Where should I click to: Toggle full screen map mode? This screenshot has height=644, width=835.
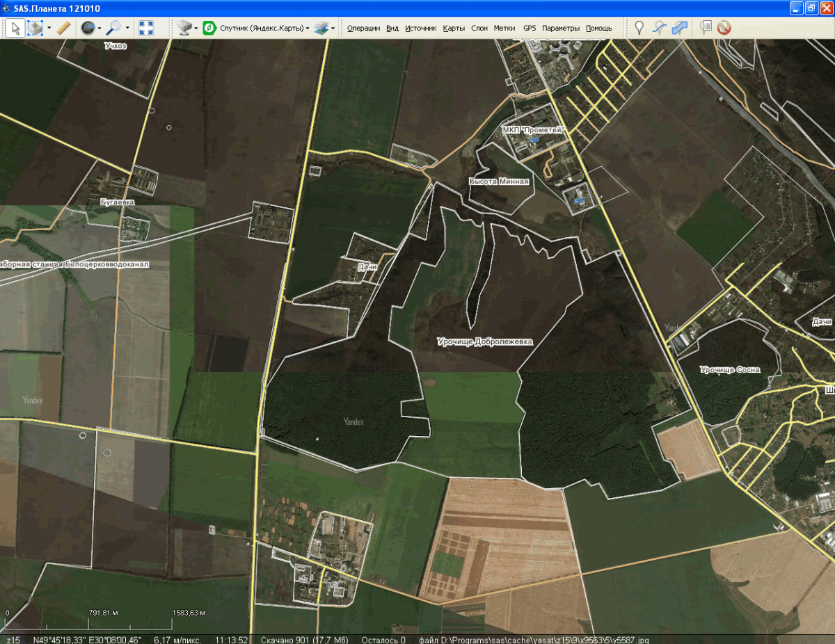(146, 28)
